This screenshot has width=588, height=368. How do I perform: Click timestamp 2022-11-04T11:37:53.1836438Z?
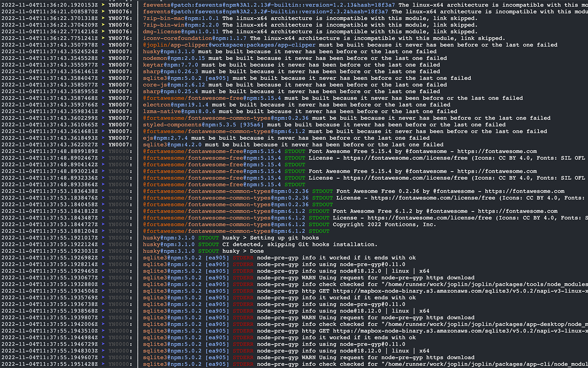[x=50, y=191]
